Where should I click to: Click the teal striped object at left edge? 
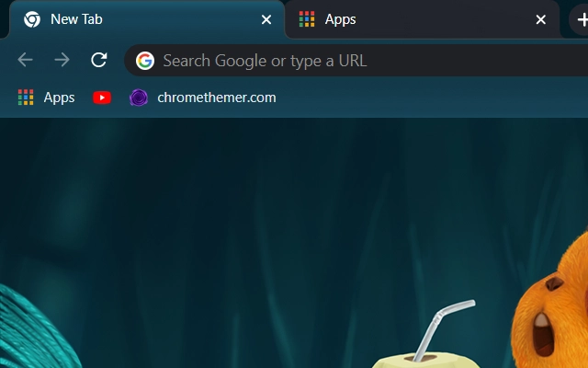pos(28,327)
